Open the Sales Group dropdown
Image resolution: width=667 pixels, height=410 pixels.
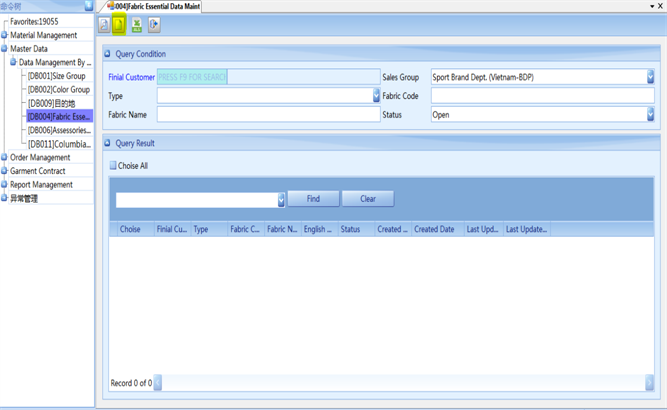[650, 77]
